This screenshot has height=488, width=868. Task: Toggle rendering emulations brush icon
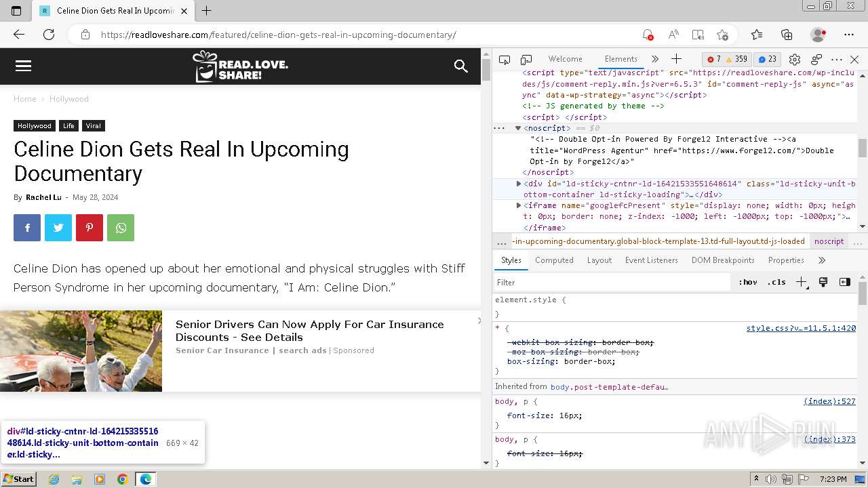823,282
